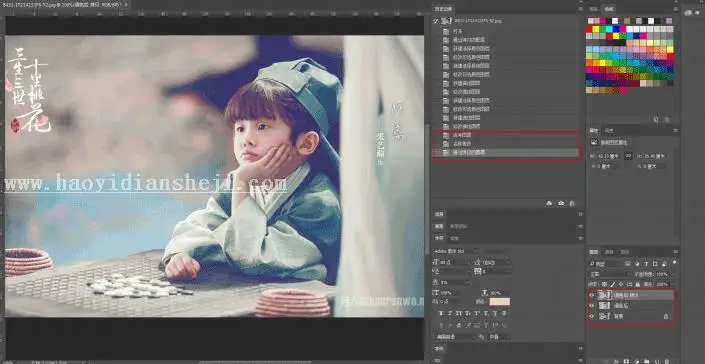Hide the topmost selected layer eye icon
Screen dimensions: 705x364
click(591, 295)
